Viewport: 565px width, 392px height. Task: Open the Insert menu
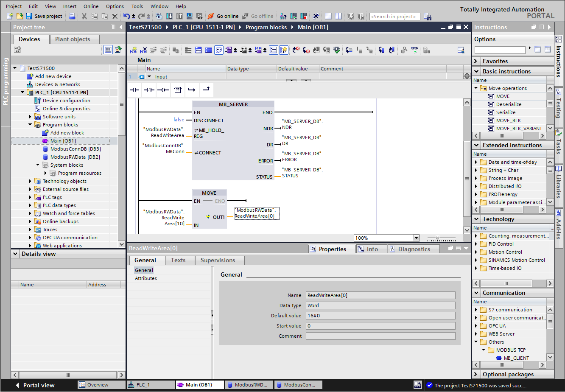point(70,6)
